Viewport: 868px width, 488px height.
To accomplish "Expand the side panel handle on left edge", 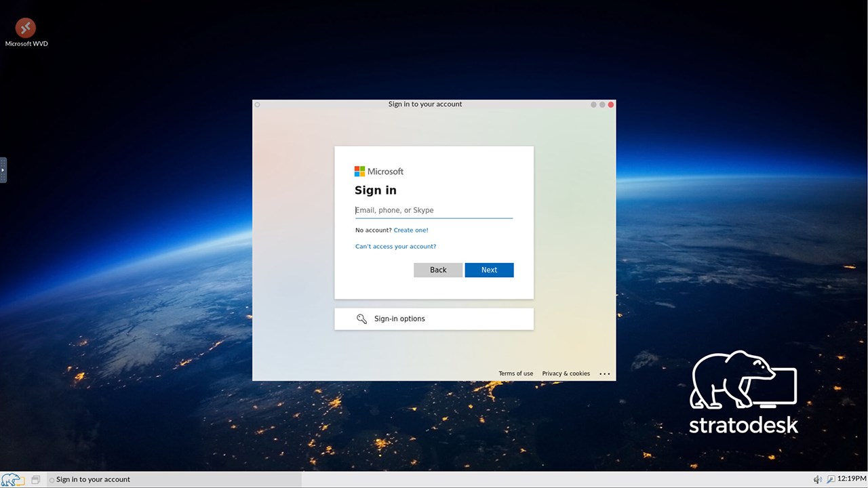I will point(3,170).
